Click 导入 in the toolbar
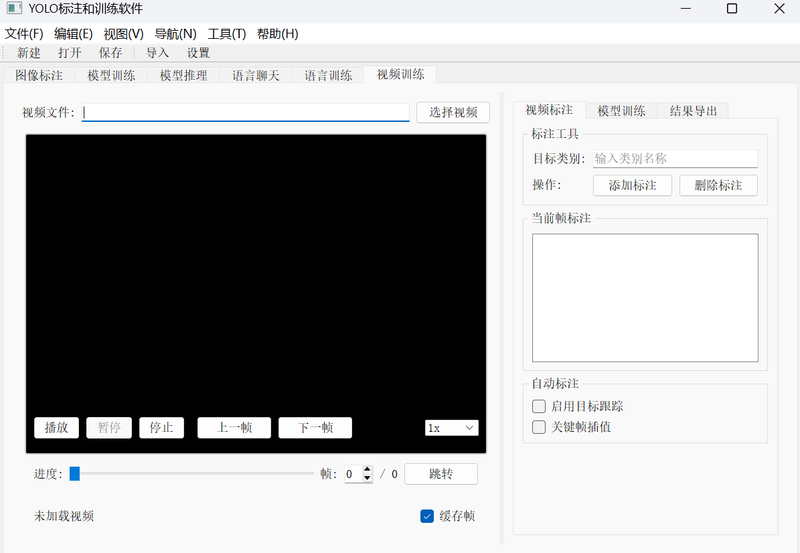This screenshot has height=553, width=800. 157,53
